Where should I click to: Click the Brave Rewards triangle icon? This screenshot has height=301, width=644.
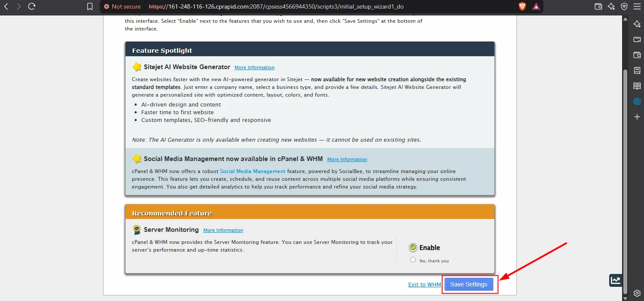536,6
